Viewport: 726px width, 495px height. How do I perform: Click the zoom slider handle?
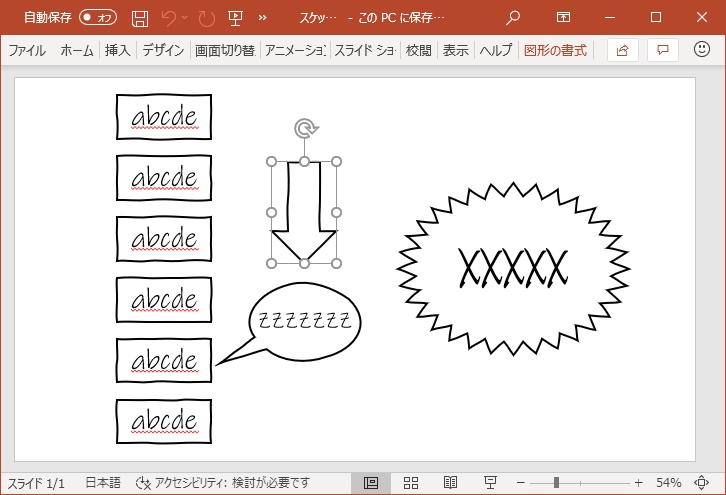(x=556, y=483)
